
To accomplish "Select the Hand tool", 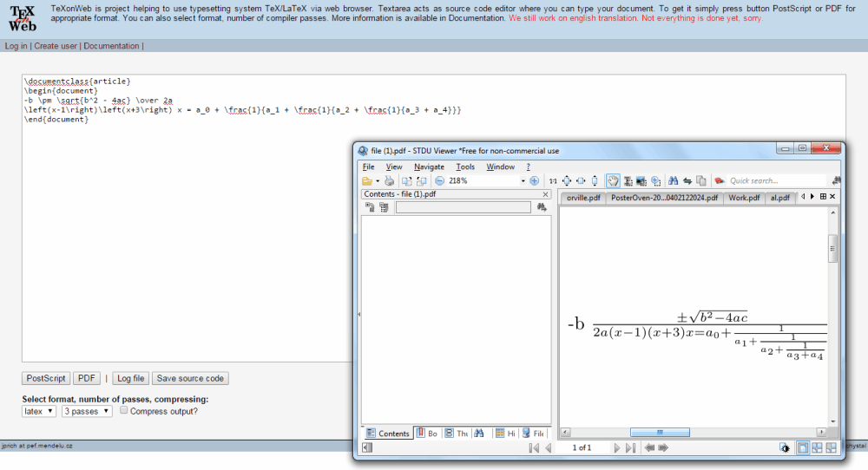I will pyautogui.click(x=613, y=181).
